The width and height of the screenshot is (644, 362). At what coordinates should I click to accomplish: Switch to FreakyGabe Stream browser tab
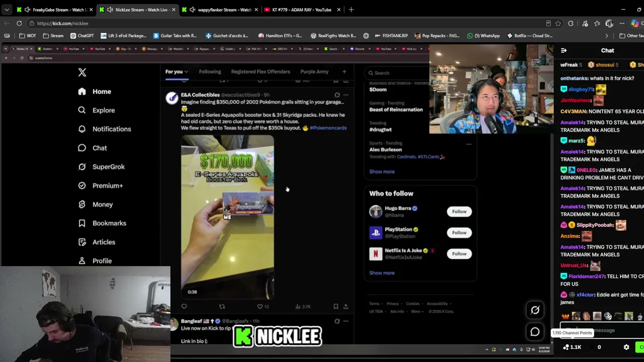click(x=54, y=10)
